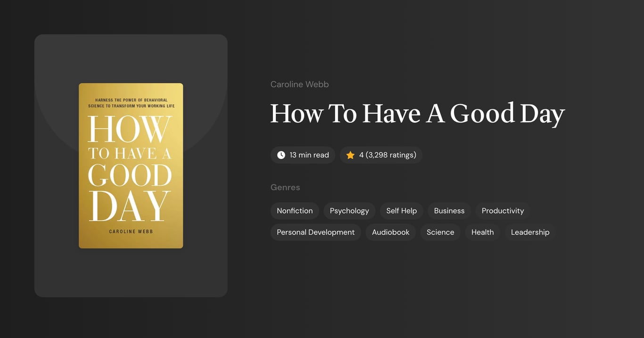Click the Genres section label
644x338 pixels.
[285, 187]
